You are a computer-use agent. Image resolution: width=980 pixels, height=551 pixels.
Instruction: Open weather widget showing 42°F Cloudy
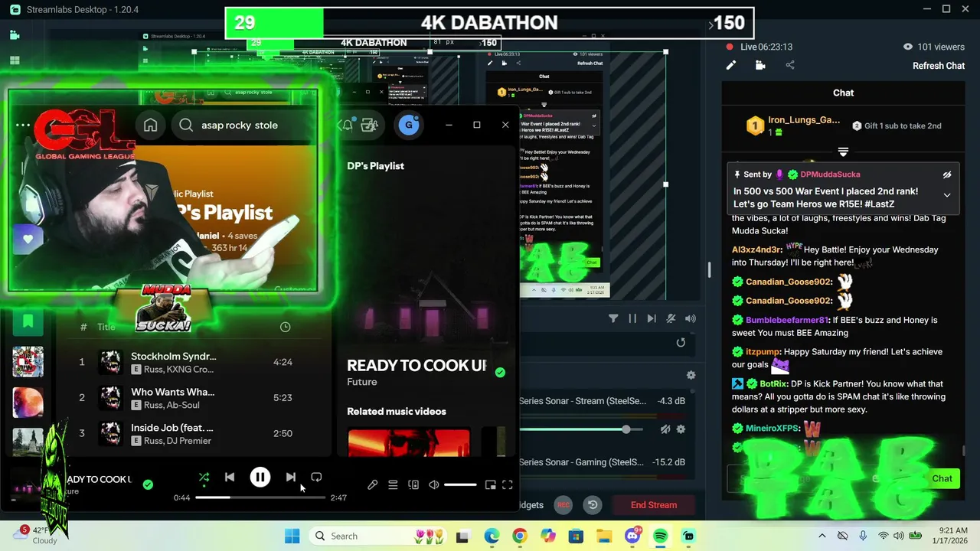(x=36, y=535)
